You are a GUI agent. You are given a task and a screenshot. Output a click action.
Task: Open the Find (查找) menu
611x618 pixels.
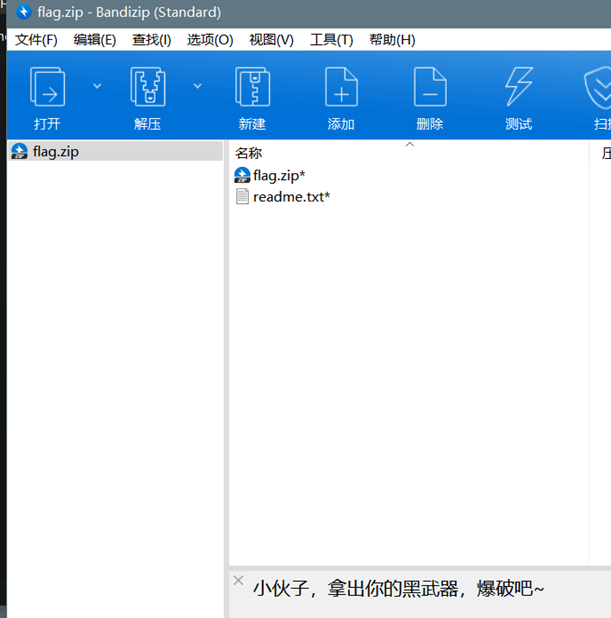151,40
